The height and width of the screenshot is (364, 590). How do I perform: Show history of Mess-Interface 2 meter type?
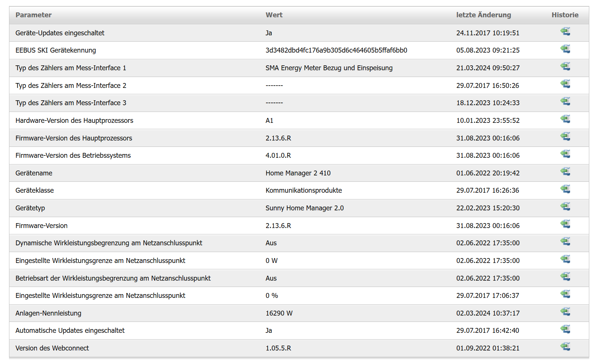click(565, 84)
